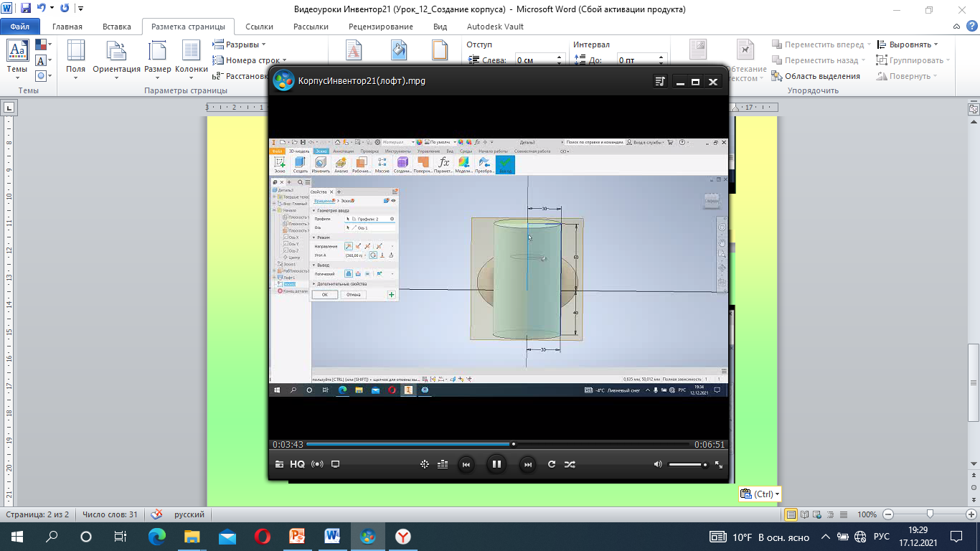Zoom out with the minus button in Word
This screenshot has width=980, height=551.
[x=889, y=514]
